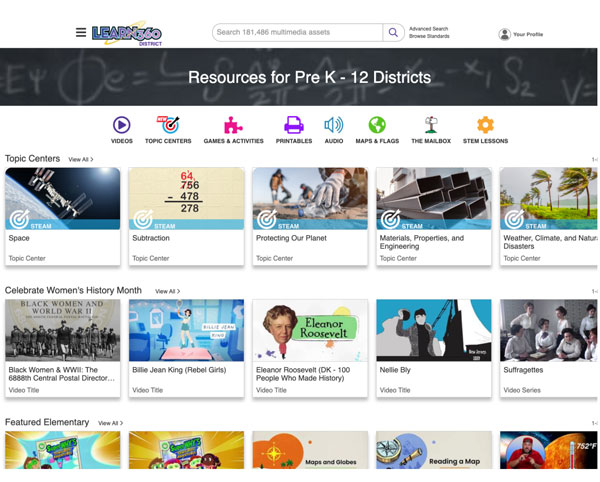This screenshot has height=482, width=600.
Task: Open the Eleanor Roosevelt video thumbnail
Action: point(310,330)
